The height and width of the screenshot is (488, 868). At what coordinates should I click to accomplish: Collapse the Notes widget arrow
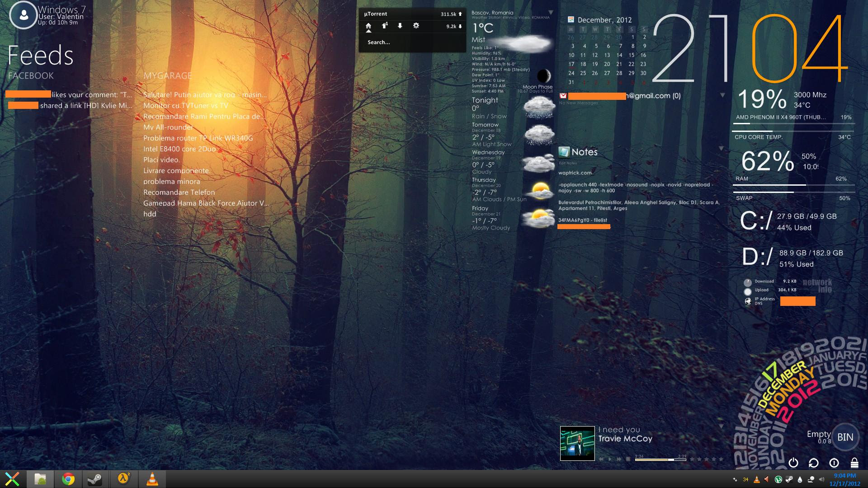[722, 149]
